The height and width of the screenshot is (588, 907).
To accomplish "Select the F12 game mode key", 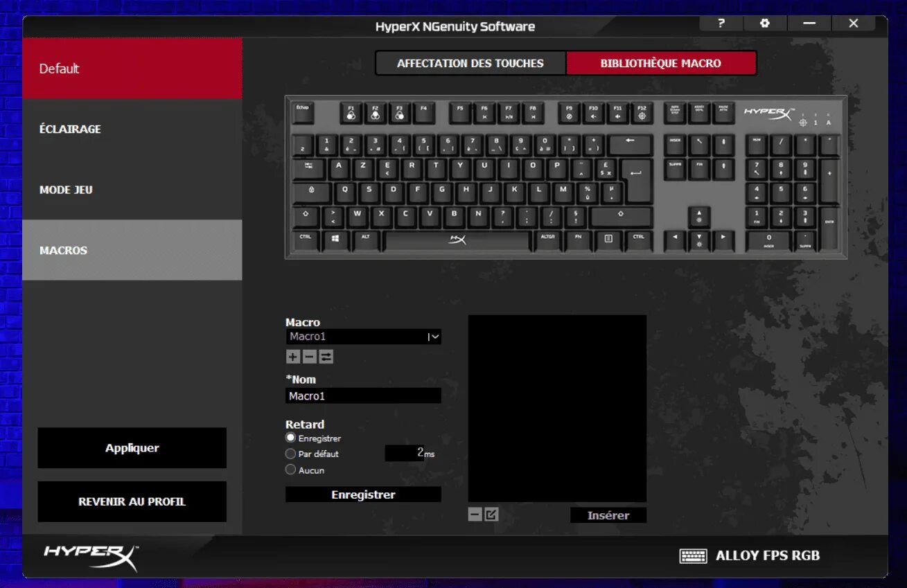I will click(642, 114).
